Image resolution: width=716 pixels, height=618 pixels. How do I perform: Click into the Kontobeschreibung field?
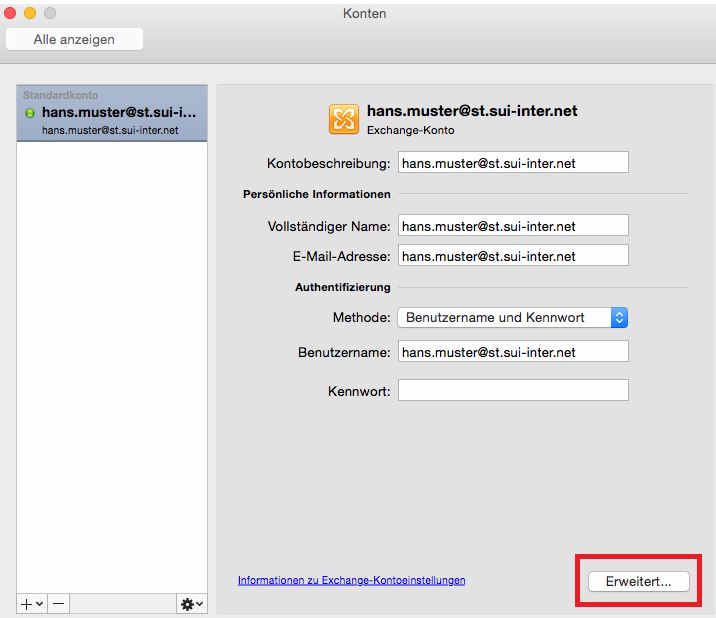512,162
